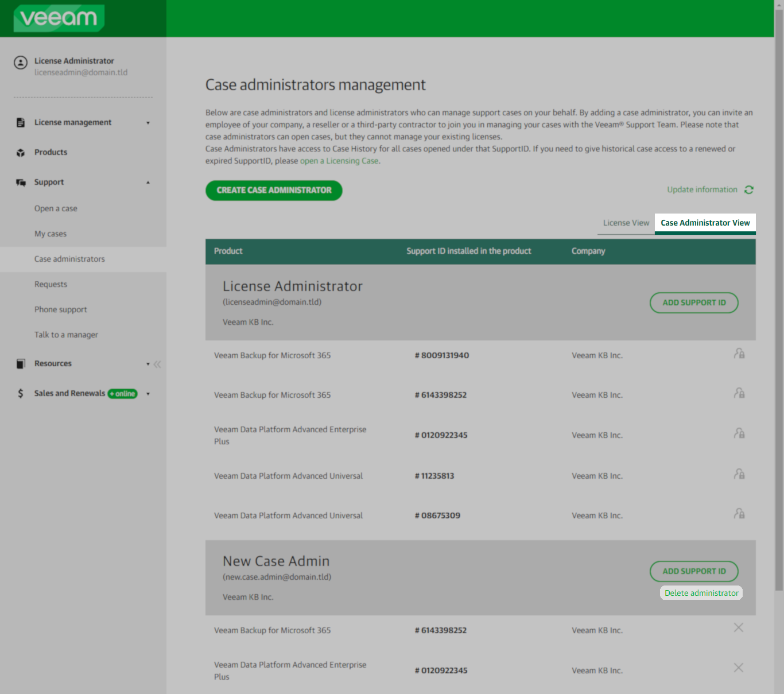Click the License management document icon
Image resolution: width=784 pixels, height=694 pixels.
[x=21, y=122]
